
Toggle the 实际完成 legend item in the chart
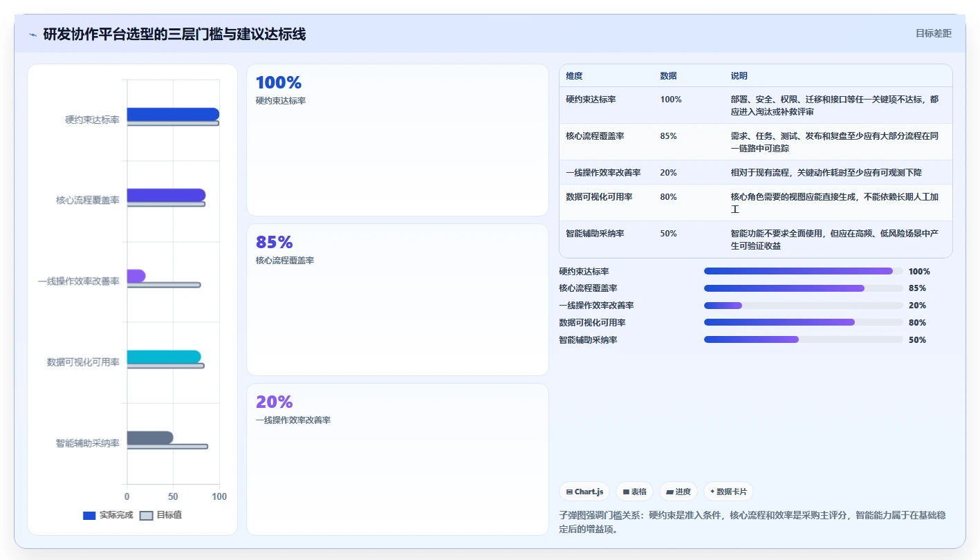(x=108, y=515)
